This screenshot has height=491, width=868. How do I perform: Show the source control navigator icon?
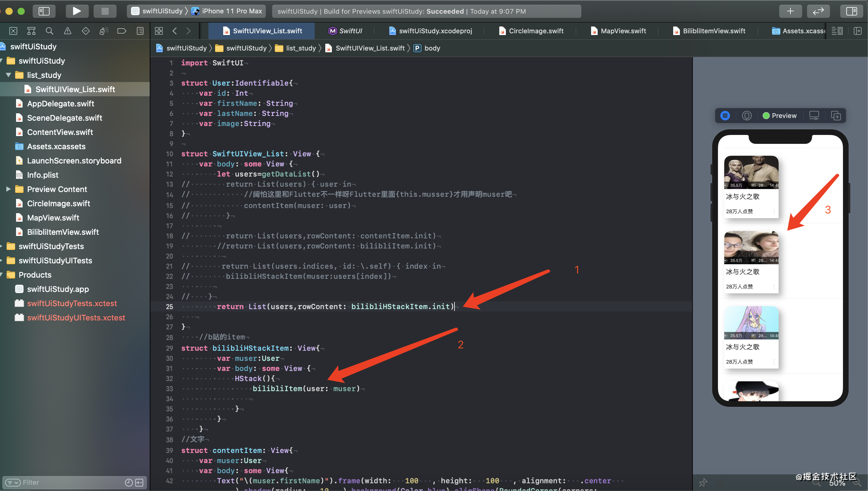pyautogui.click(x=13, y=31)
